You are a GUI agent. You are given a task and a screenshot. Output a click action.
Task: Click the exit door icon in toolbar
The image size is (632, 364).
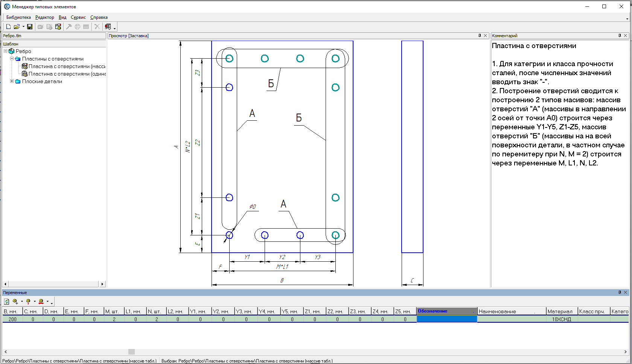[108, 27]
